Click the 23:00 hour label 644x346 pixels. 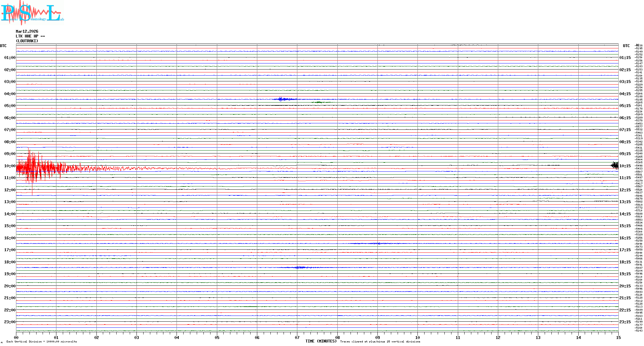tap(10, 322)
